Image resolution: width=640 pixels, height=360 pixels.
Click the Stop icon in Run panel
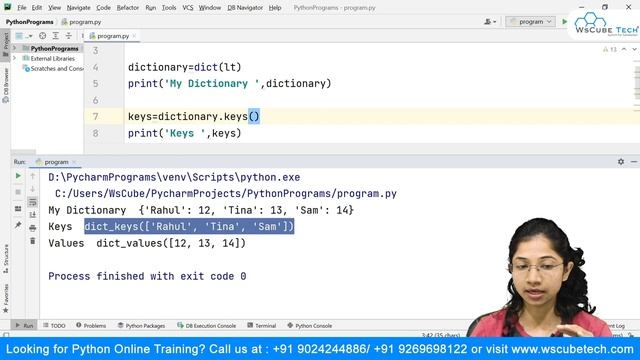click(18, 192)
